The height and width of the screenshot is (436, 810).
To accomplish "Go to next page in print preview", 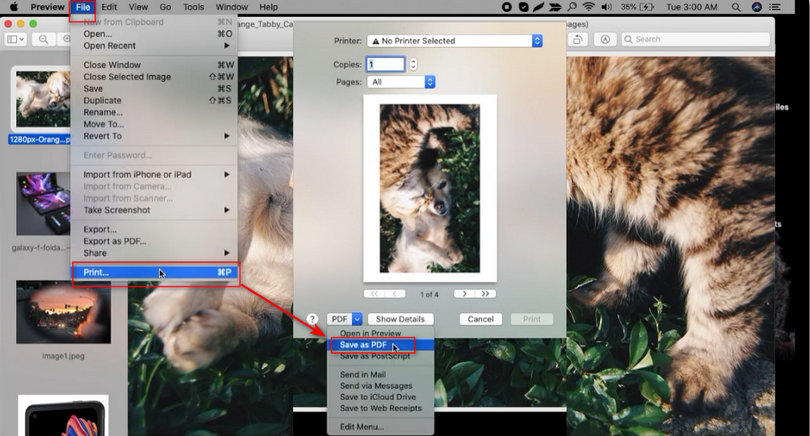I will tap(463, 294).
